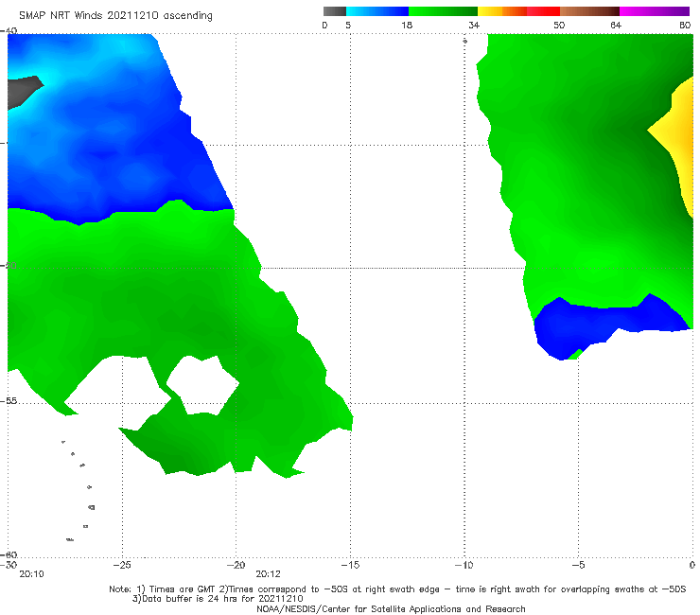
Task: Click the longitude axis label '-25'
Action: (122, 565)
